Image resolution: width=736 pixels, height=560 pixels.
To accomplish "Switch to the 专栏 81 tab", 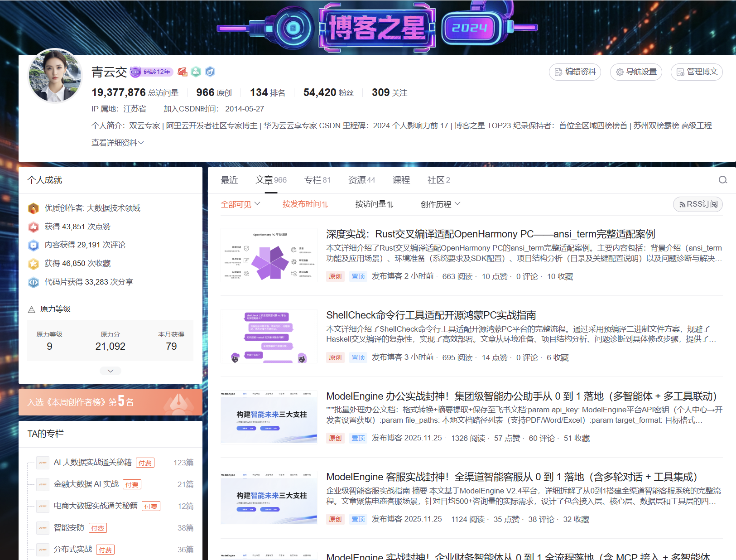I will click(x=317, y=180).
